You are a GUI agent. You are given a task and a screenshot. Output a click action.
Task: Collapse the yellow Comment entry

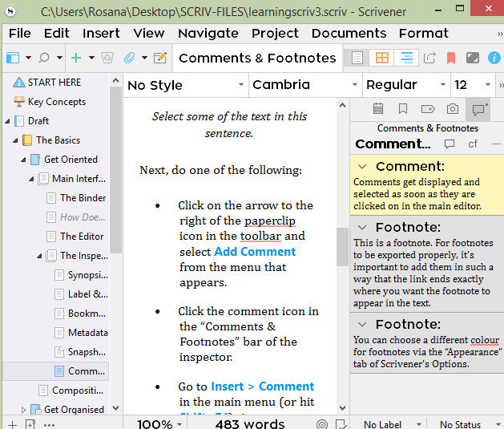pos(363,166)
